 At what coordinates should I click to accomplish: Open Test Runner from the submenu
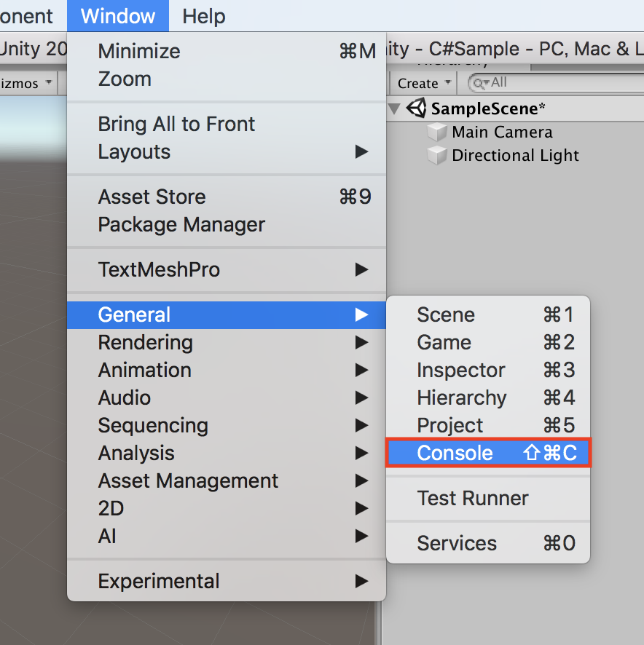[x=473, y=498]
